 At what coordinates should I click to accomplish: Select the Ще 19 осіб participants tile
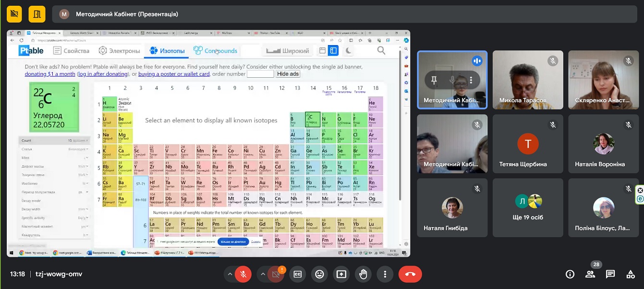pyautogui.click(x=528, y=208)
